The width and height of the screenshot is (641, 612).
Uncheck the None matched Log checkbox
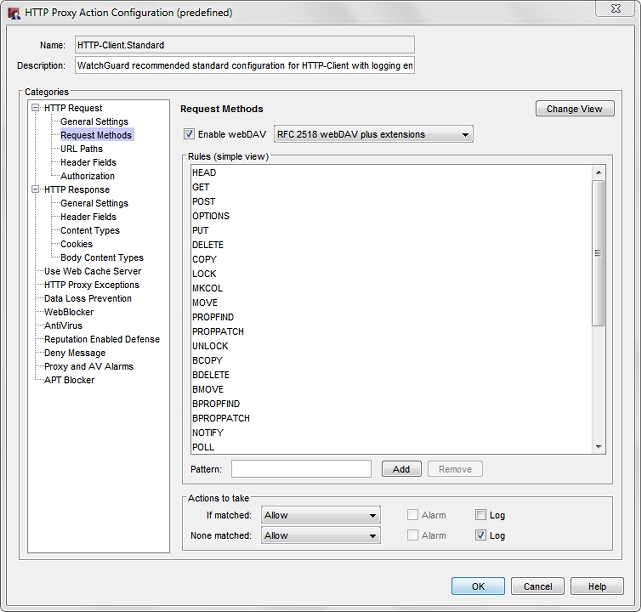point(481,536)
